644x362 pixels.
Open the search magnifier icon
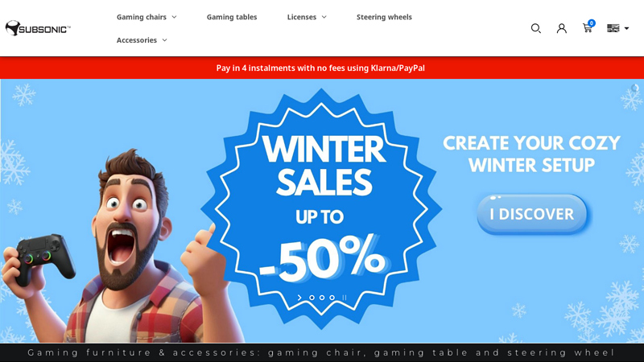[x=535, y=28]
